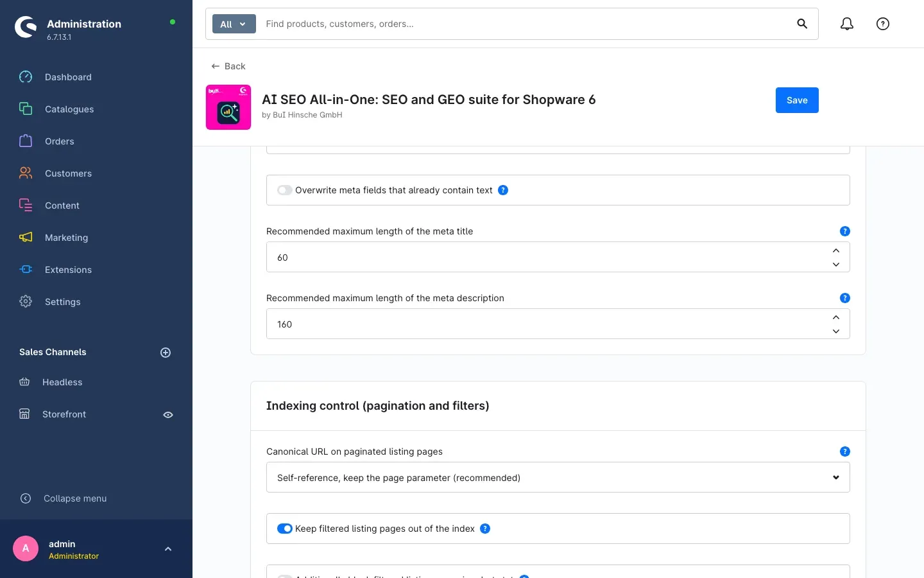Image resolution: width=924 pixels, height=578 pixels.
Task: Open canonical URL paginated listing dropdown
Action: (558, 477)
